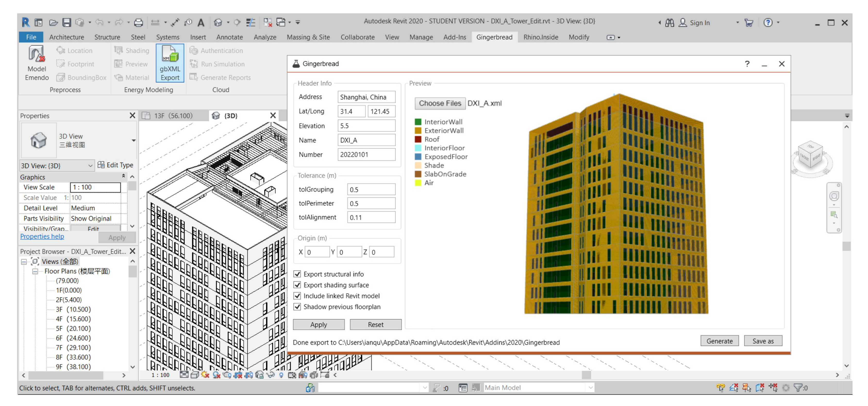Viewport: 868px width, 406px height.
Task: Disable Shadow previous floorplan option
Action: pyautogui.click(x=297, y=307)
